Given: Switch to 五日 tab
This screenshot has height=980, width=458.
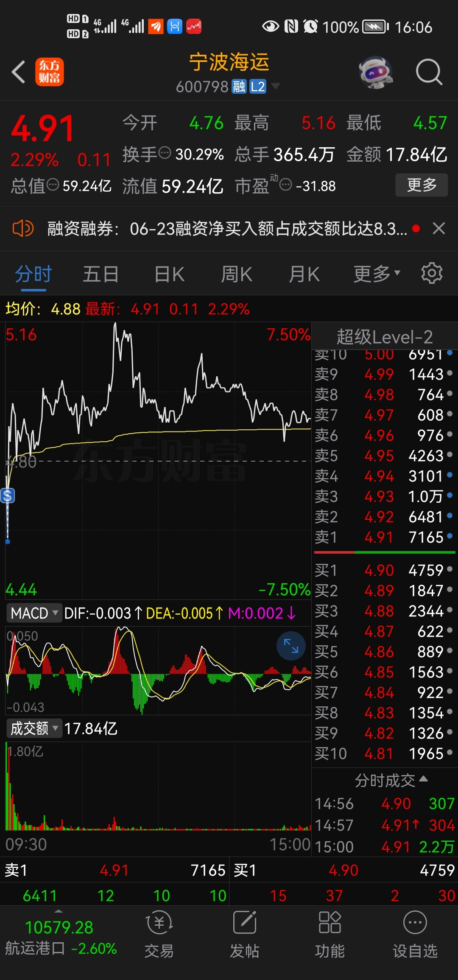Looking at the screenshot, I should click(101, 274).
